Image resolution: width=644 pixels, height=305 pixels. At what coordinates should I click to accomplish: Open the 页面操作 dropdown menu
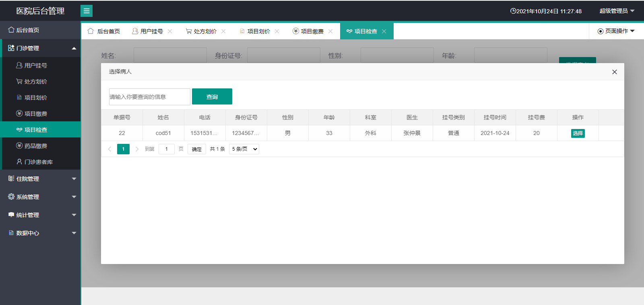tap(616, 31)
